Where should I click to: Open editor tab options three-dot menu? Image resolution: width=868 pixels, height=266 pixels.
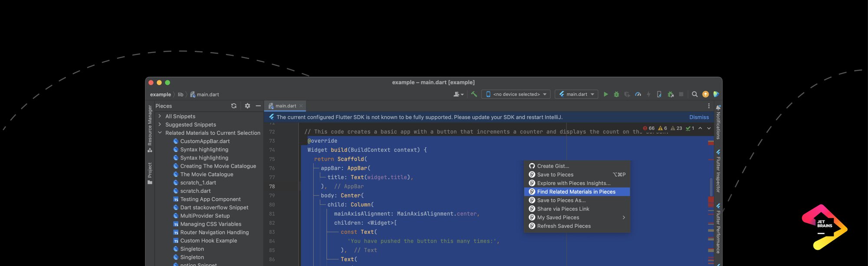pos(709,106)
